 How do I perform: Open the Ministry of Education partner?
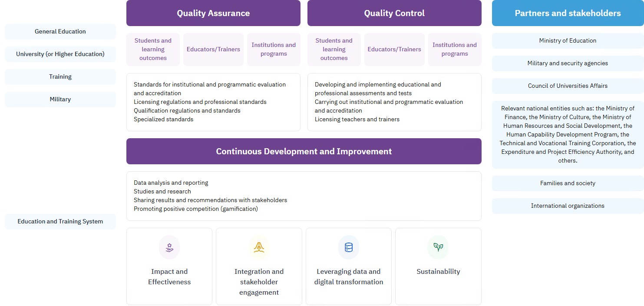pyautogui.click(x=568, y=40)
